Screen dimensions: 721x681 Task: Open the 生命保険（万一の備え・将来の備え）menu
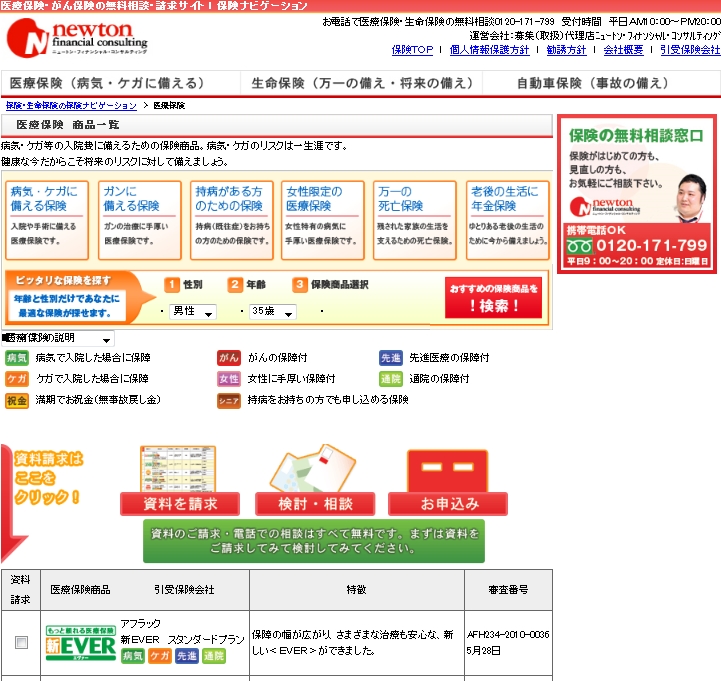(x=362, y=83)
